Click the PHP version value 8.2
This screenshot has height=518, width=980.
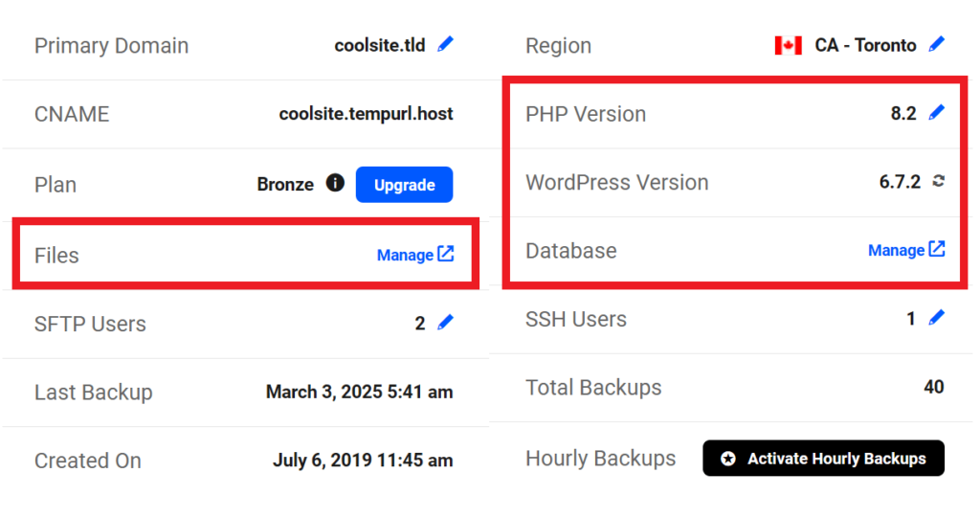click(903, 113)
